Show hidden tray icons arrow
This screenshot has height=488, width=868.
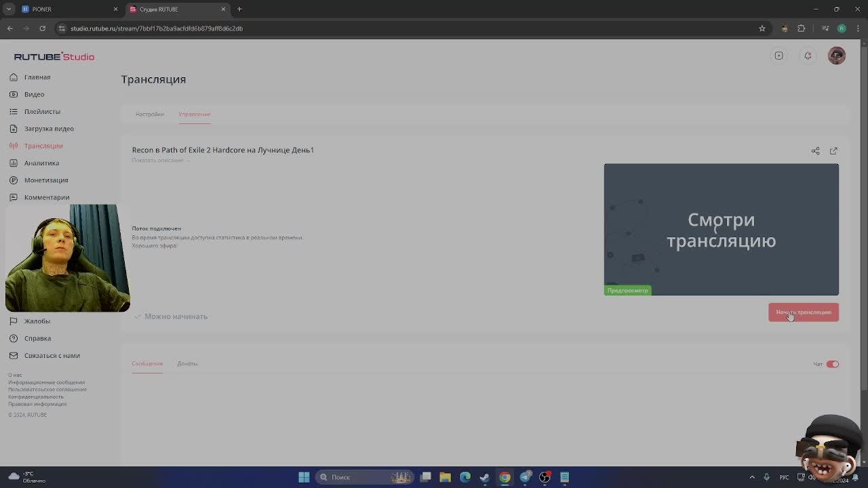pos(752,477)
